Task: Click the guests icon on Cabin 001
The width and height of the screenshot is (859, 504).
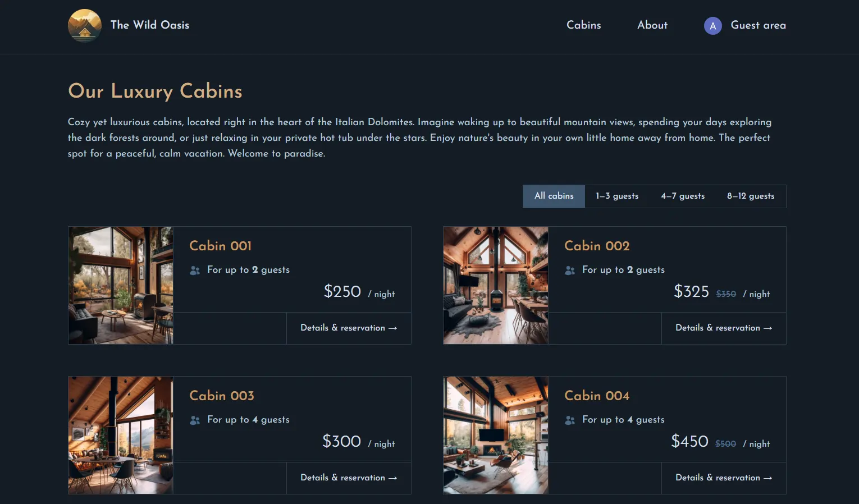Action: point(194,270)
